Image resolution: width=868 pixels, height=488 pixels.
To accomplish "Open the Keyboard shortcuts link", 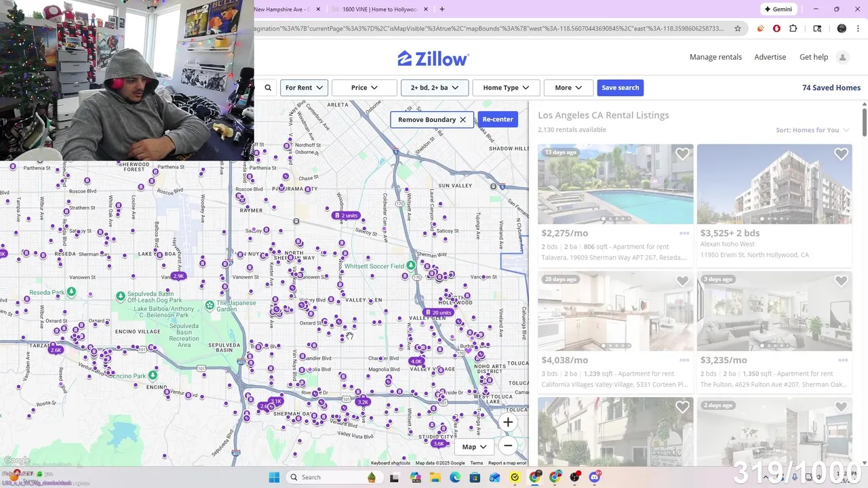I will coord(391,463).
